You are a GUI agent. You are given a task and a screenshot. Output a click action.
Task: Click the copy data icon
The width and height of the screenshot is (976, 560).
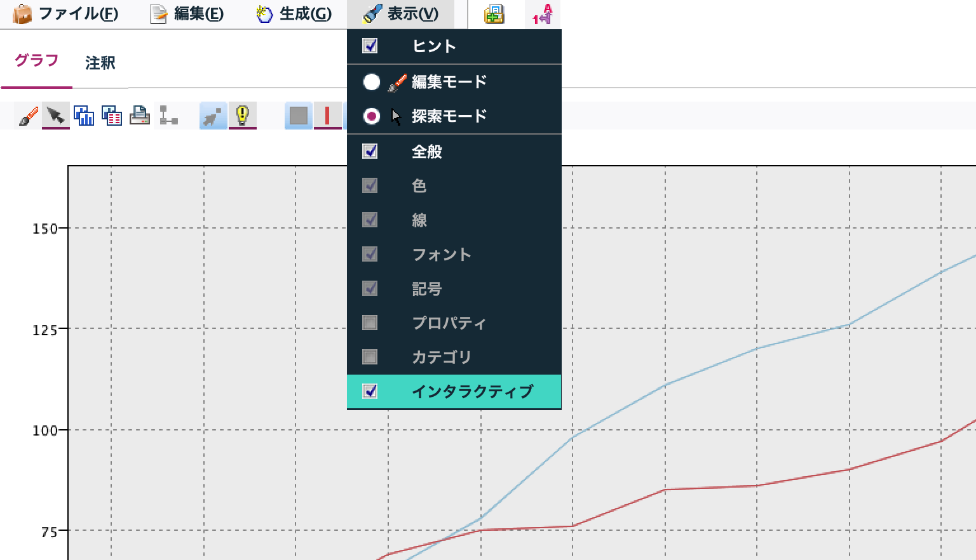click(111, 116)
